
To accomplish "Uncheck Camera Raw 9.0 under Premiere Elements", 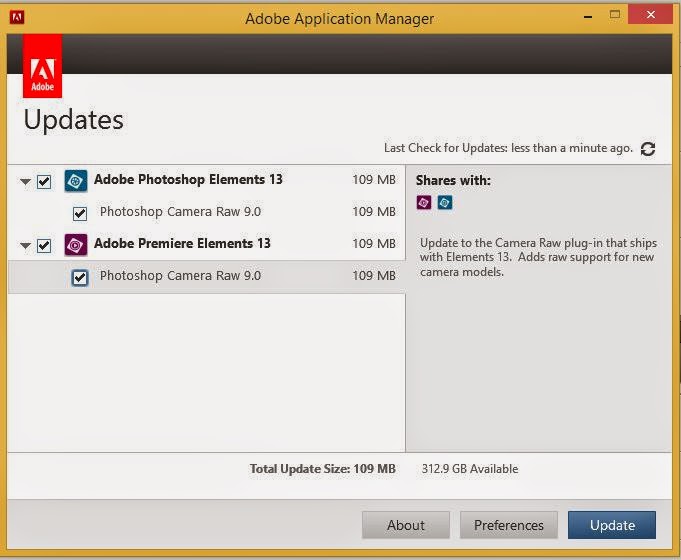I will [x=80, y=278].
